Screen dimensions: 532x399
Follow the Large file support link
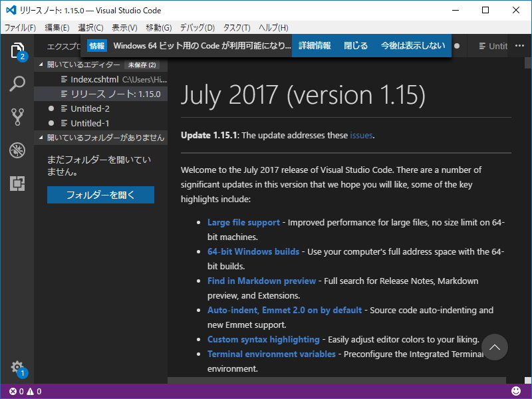(243, 223)
